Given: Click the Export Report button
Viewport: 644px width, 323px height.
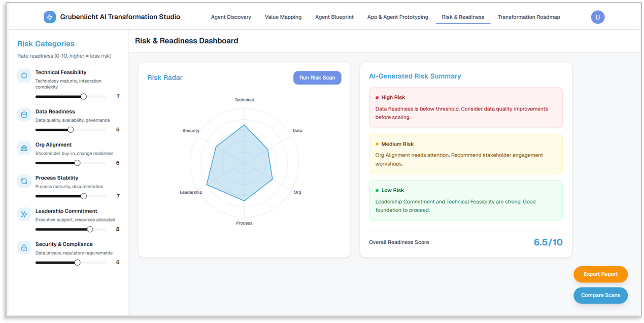Looking at the screenshot, I should pyautogui.click(x=600, y=274).
